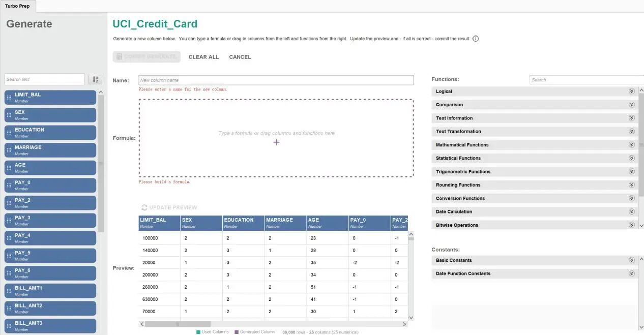Click scroll-right arrow under preview table
The height and width of the screenshot is (335, 644).
click(x=405, y=324)
